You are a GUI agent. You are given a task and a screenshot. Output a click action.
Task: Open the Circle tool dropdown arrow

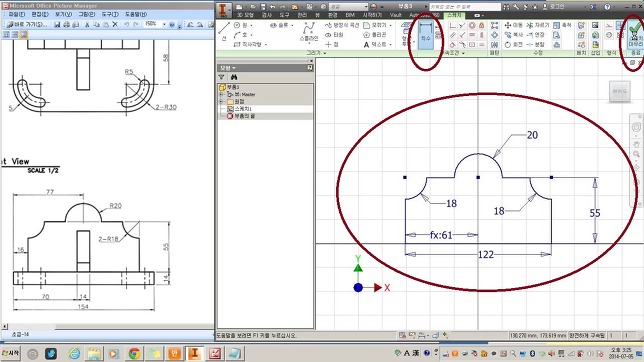click(x=251, y=25)
